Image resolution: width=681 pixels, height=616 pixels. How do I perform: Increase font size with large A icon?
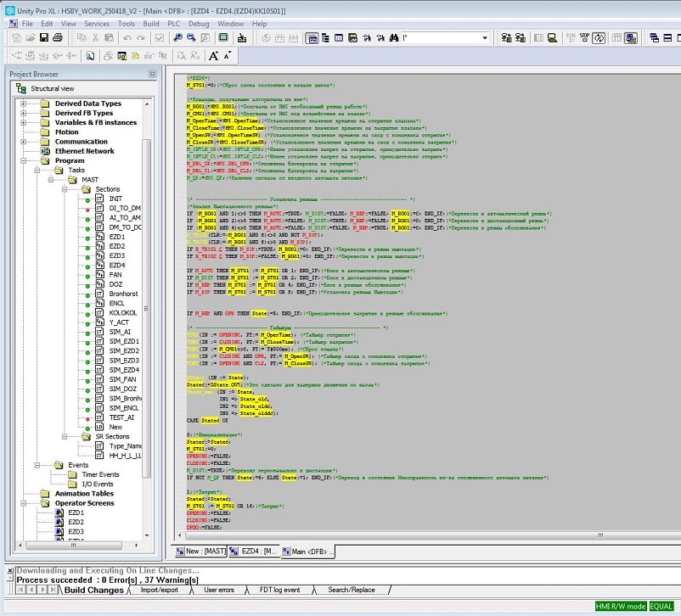point(213,55)
